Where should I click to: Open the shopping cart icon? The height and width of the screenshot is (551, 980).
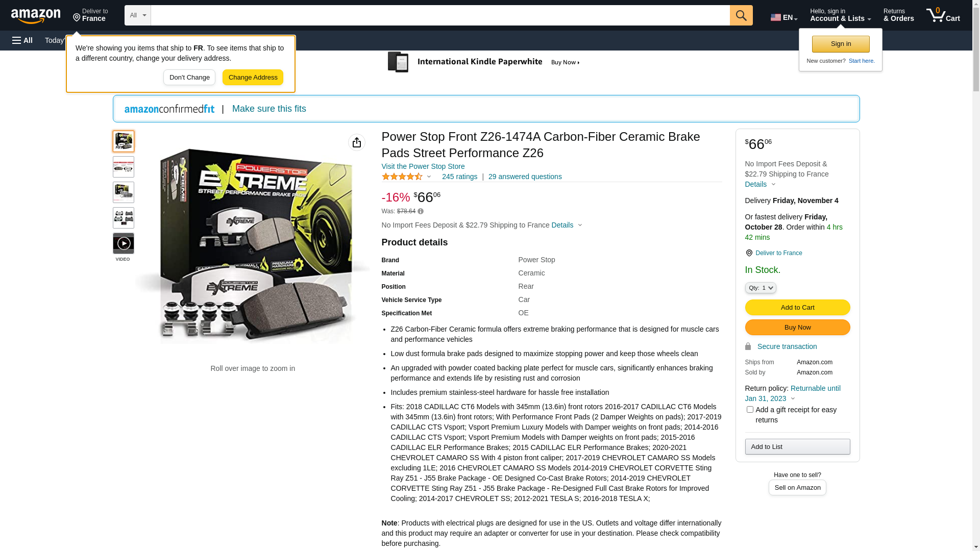click(943, 15)
